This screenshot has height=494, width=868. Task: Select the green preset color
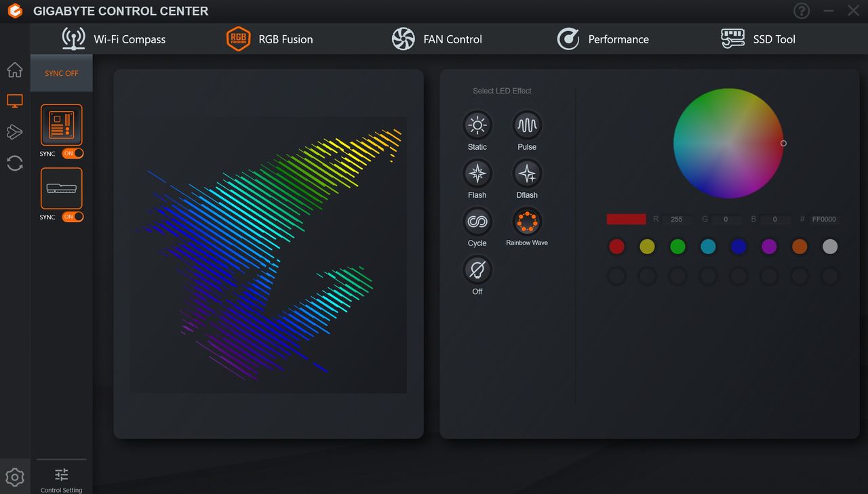coord(677,247)
